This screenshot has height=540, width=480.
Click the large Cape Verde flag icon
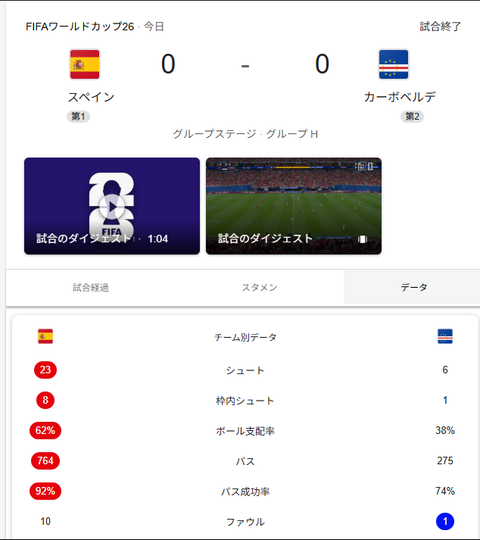click(x=394, y=64)
